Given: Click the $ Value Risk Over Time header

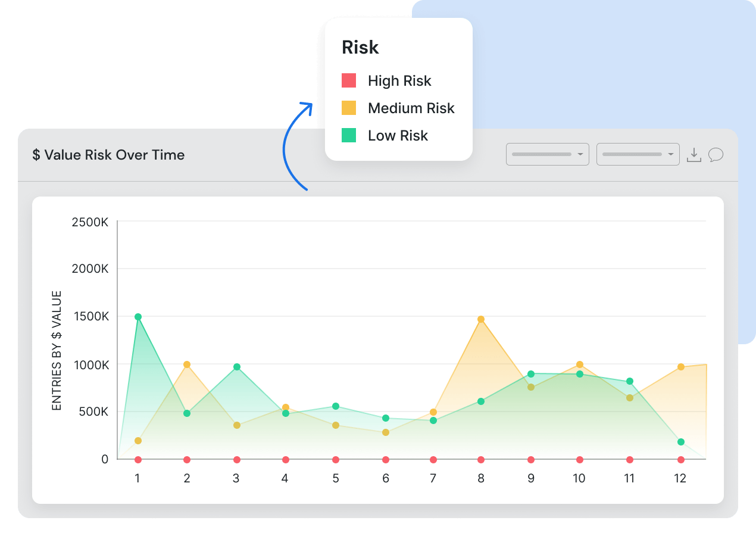Looking at the screenshot, I should pos(109,155).
